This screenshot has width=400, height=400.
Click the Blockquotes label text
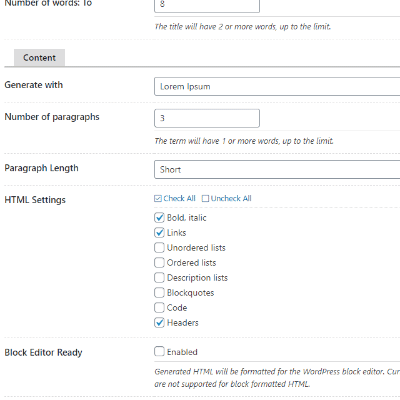191,293
